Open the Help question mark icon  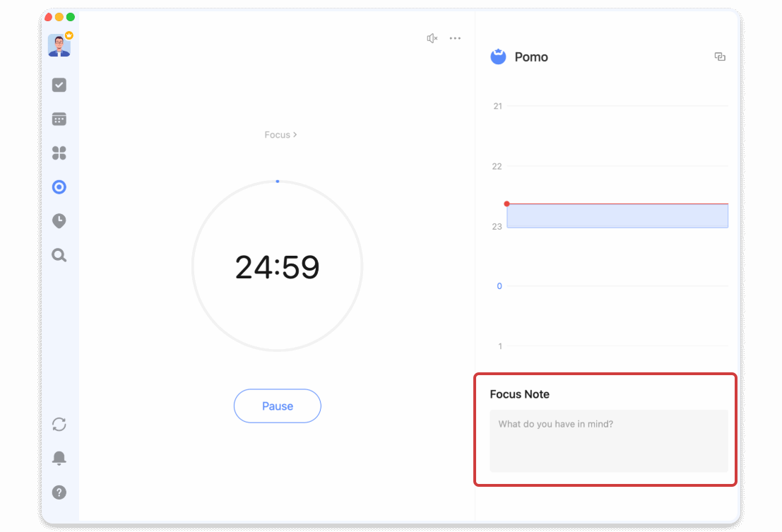pos(59,492)
